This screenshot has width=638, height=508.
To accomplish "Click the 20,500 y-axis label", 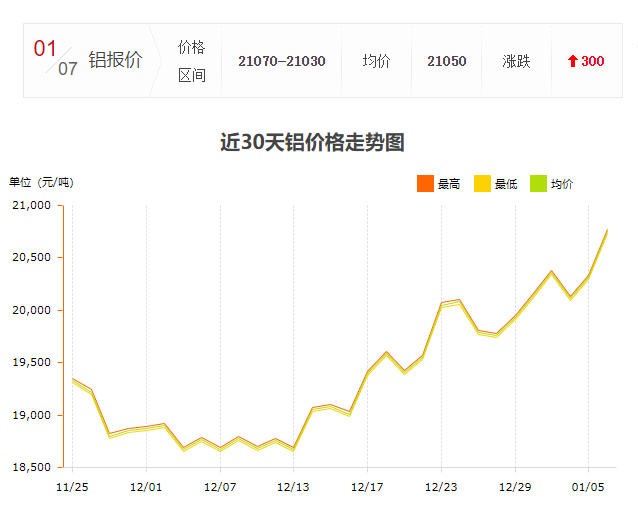I will (32, 257).
